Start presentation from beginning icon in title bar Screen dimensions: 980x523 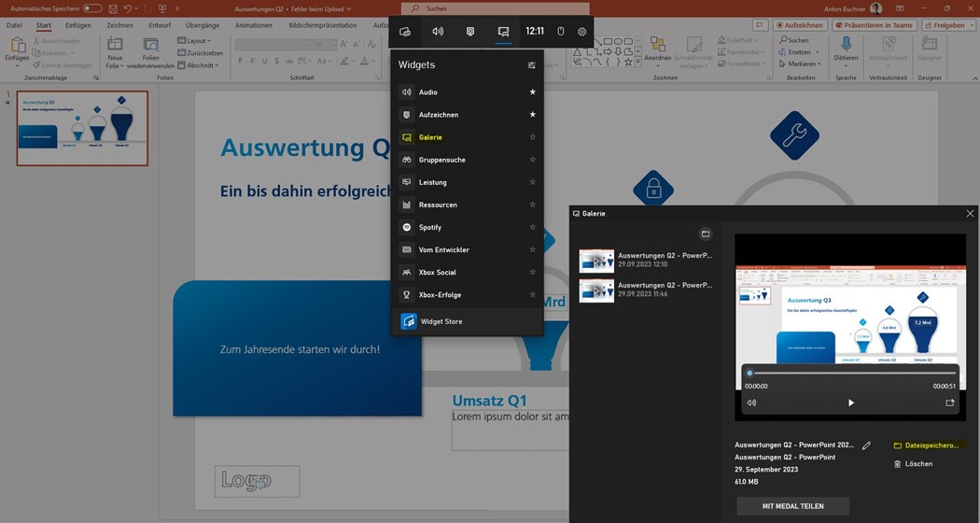tap(162, 8)
